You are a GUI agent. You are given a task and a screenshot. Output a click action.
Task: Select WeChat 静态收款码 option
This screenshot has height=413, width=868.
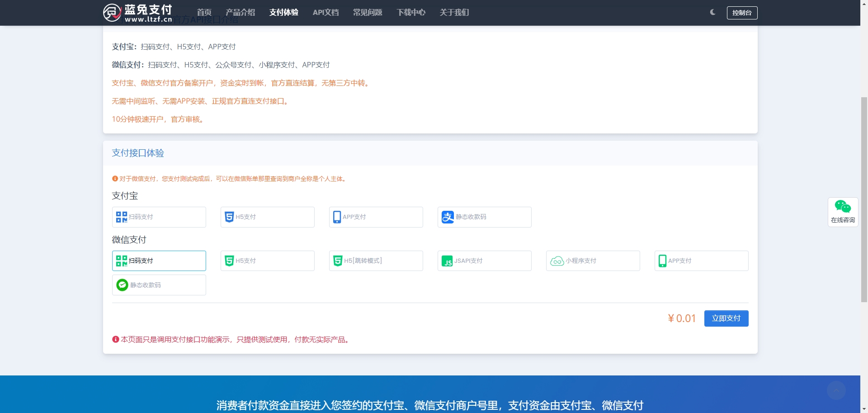coord(159,285)
